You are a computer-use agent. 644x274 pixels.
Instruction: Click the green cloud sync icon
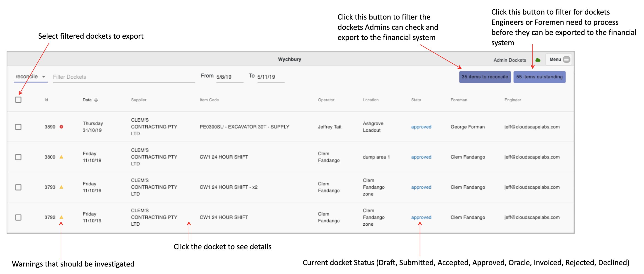[538, 60]
